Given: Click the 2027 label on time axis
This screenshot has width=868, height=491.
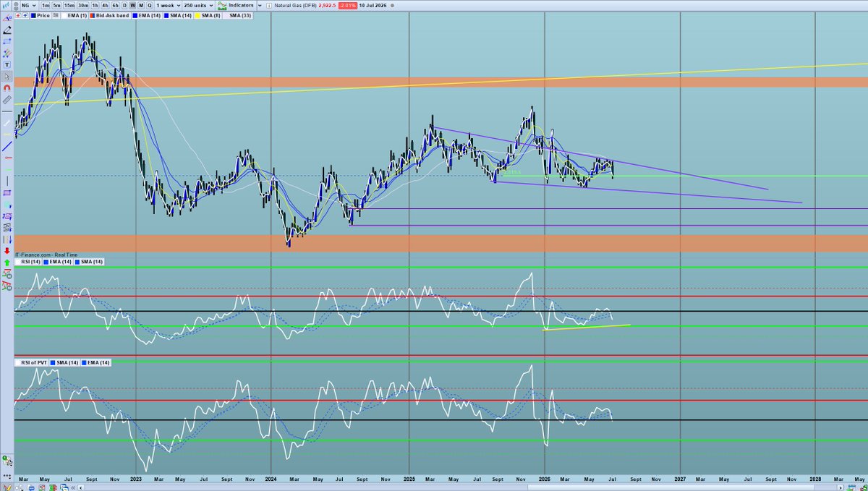Looking at the screenshot, I should 681,479.
